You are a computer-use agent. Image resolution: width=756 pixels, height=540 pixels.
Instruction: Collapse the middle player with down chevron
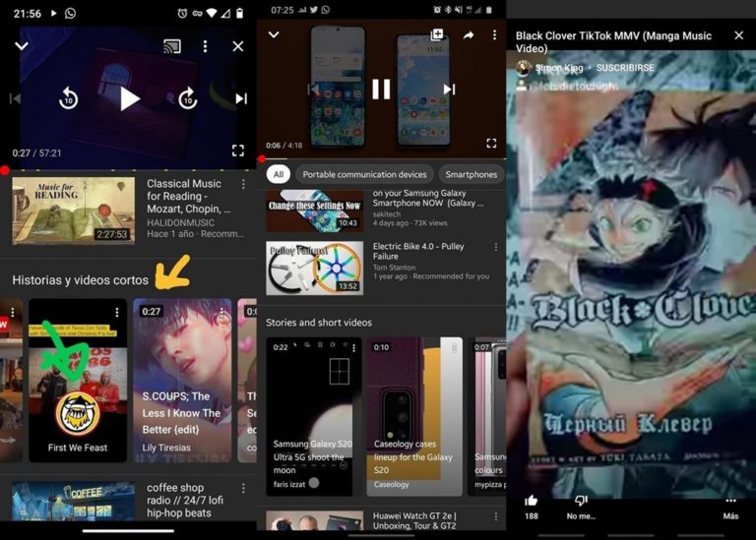[x=274, y=34]
